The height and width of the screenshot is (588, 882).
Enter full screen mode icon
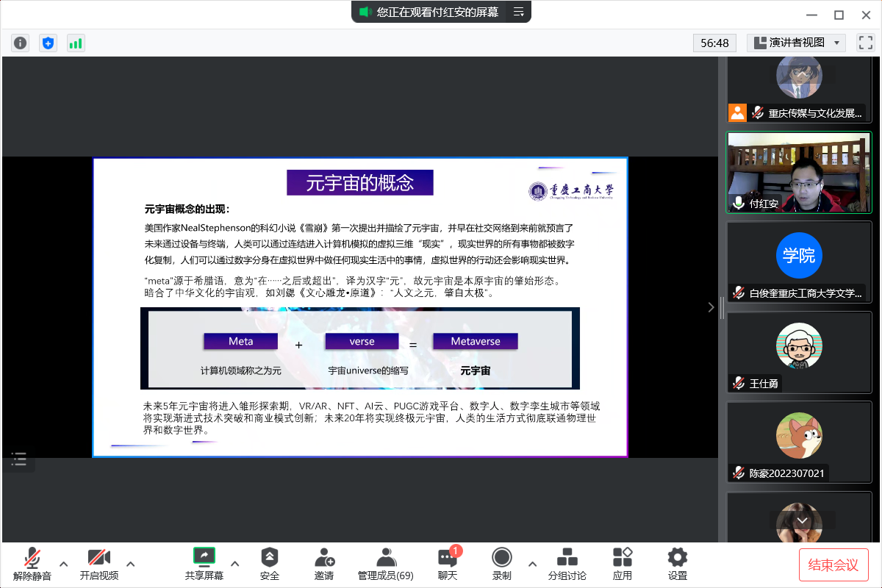click(865, 43)
